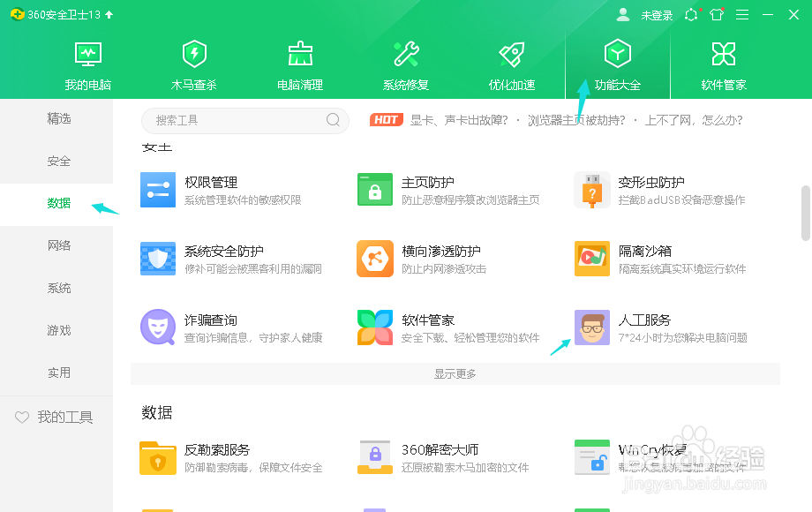This screenshot has width=812, height=512.
Task: Select 网络 category in sidebar
Action: (x=58, y=245)
